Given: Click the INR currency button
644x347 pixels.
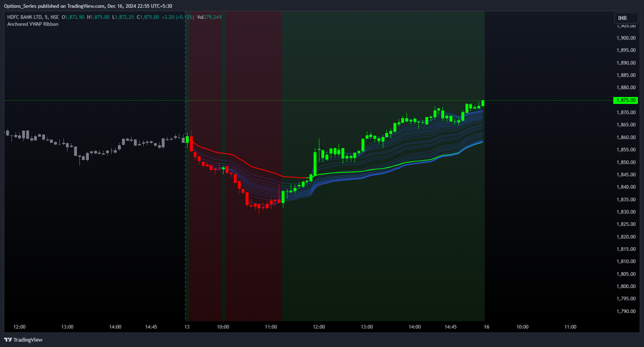Looking at the screenshot, I should pos(626,18).
